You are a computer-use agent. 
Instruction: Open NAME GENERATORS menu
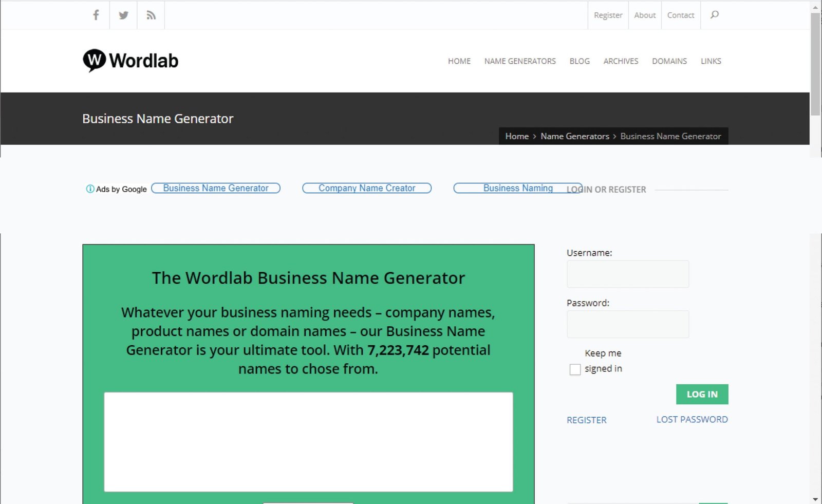pos(520,61)
